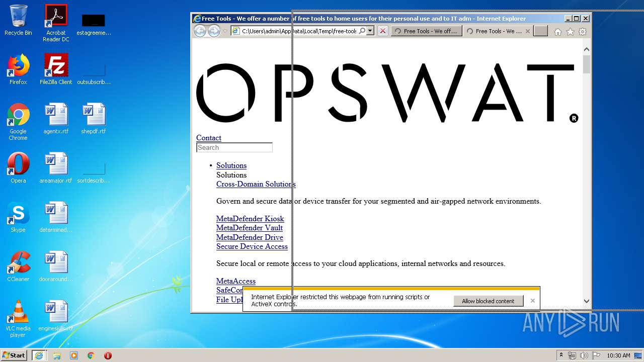The image size is (644, 362).
Task: Open the MetaDefender Drive link
Action: click(x=250, y=237)
